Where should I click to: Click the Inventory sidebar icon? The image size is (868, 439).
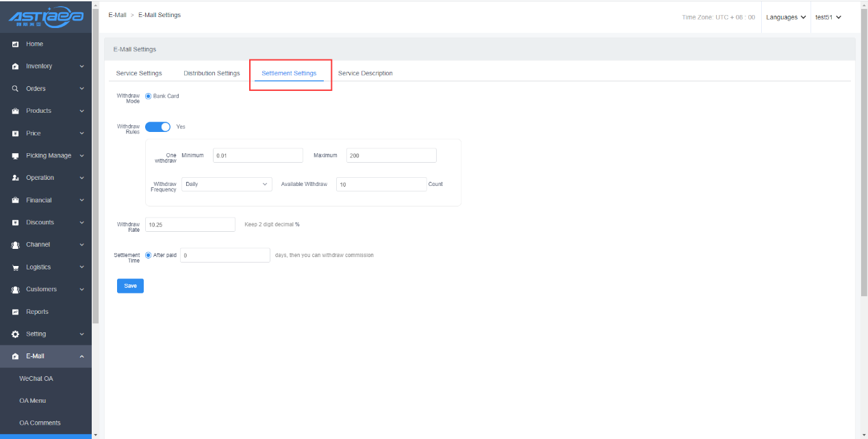[15, 66]
